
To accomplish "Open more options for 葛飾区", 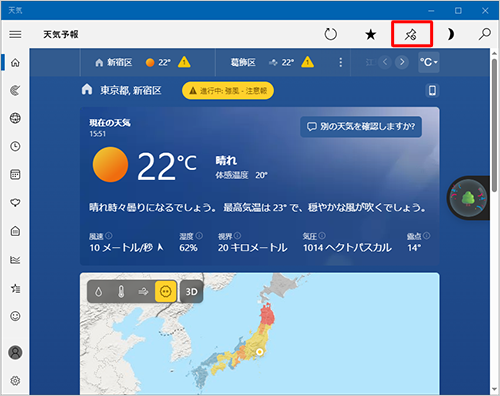I will (x=340, y=62).
